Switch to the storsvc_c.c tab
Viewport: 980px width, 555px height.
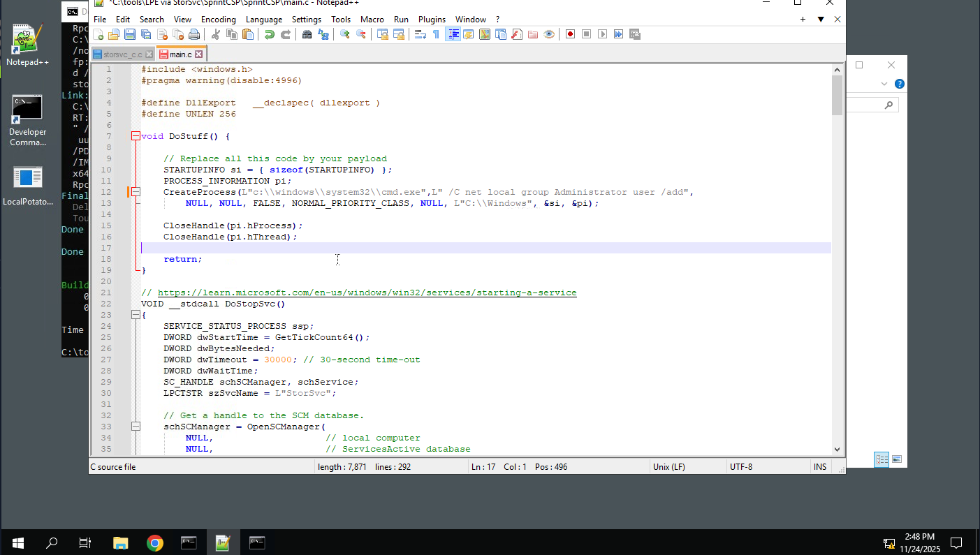point(122,54)
